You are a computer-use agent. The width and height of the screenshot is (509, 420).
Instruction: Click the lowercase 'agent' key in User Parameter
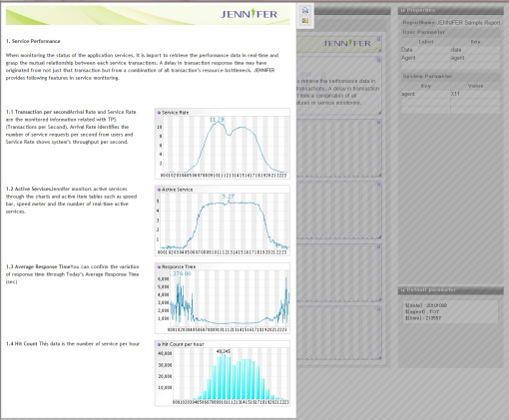[475, 58]
